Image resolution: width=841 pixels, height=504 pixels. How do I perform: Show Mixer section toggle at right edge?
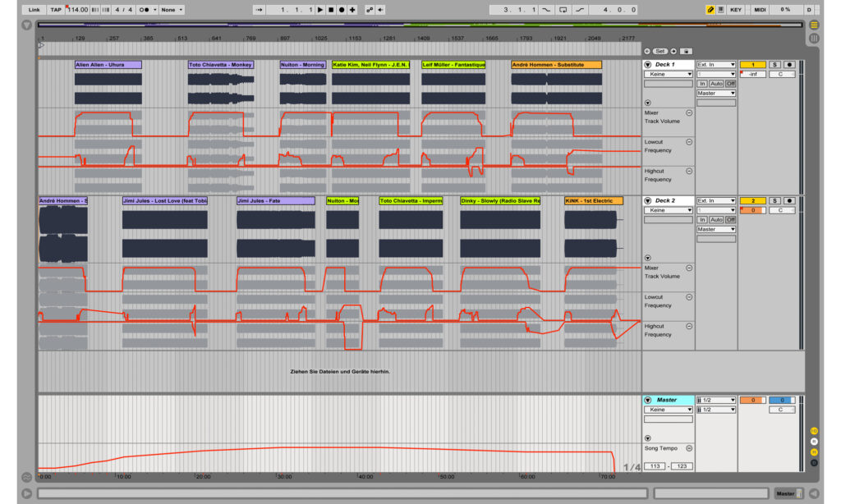pos(814,452)
